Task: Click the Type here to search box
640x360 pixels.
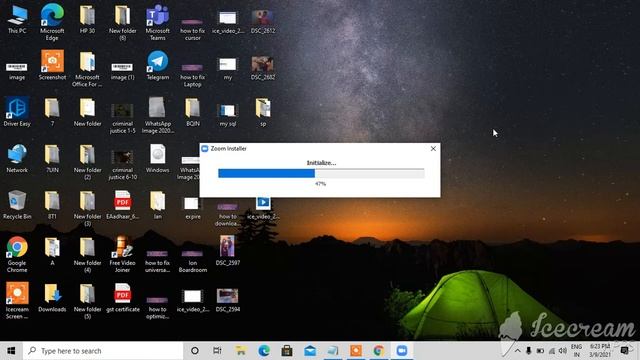Action: coord(103,351)
